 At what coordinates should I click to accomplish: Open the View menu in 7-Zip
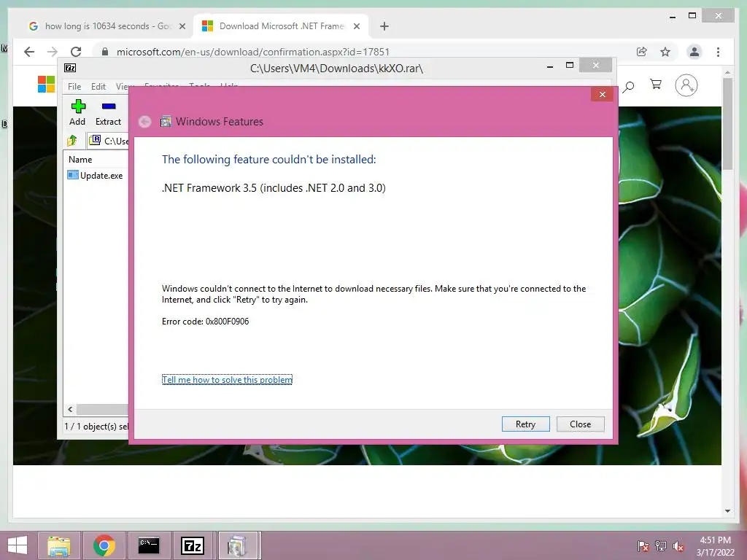click(123, 87)
